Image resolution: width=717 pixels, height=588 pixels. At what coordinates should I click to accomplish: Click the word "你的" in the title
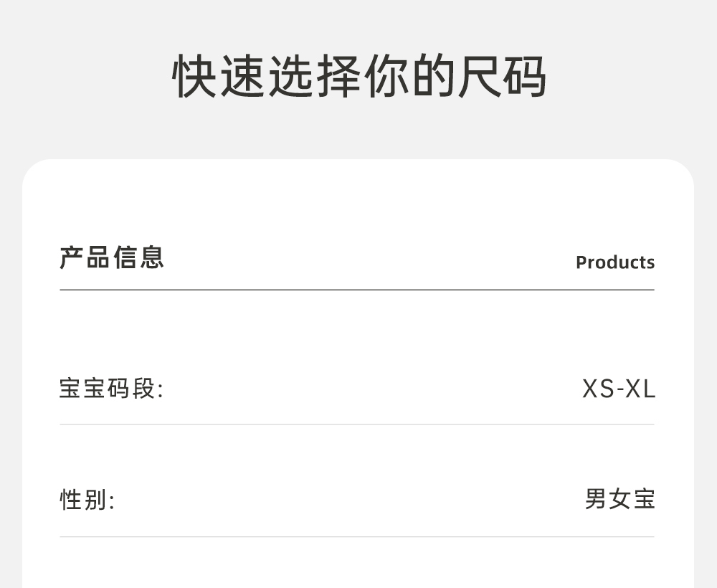pos(407,75)
